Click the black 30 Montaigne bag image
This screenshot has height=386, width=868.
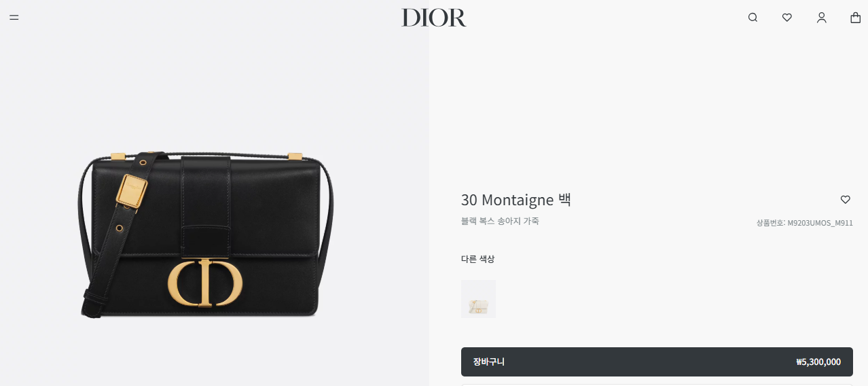click(206, 234)
